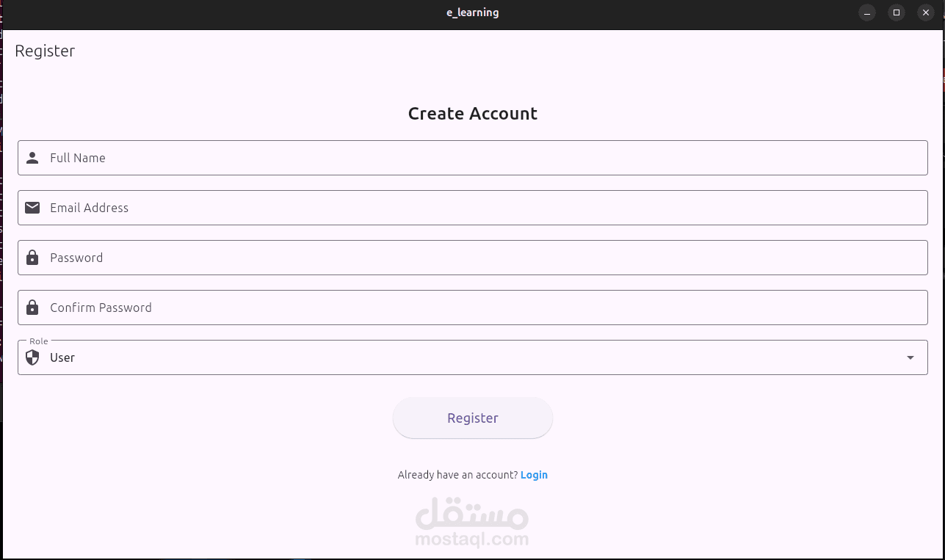945x560 pixels.
Task: Click the maximize button on title bar
Action: point(897,12)
